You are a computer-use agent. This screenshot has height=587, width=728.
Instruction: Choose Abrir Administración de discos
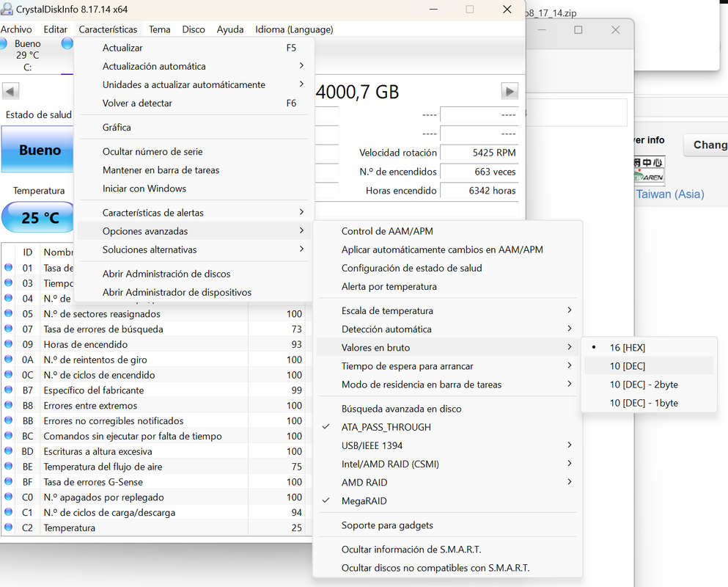pyautogui.click(x=194, y=274)
